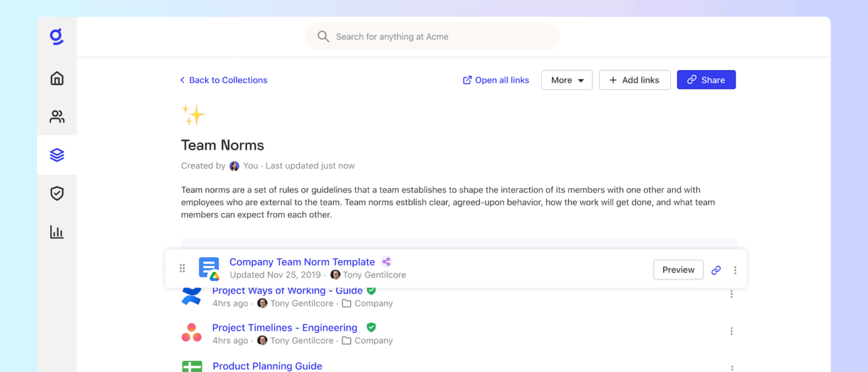Open the three-dot menu for Project Ways of Working
This screenshot has width=868, height=372.
click(732, 294)
